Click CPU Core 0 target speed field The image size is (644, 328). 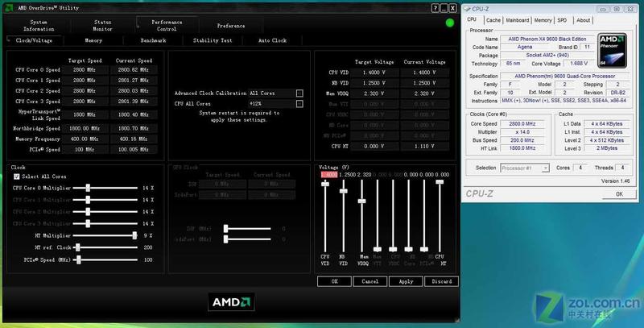tap(85, 70)
